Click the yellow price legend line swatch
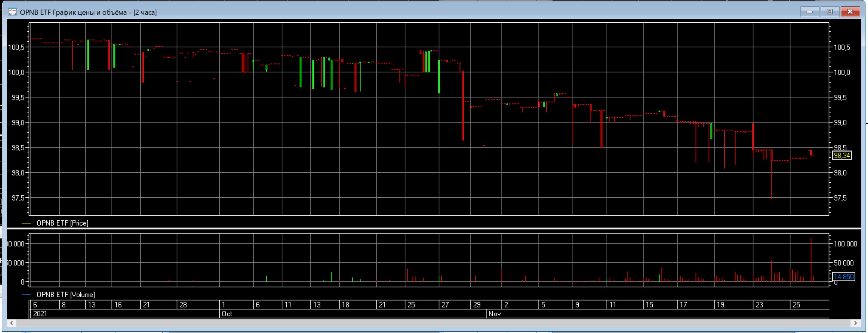Image resolution: width=868 pixels, height=333 pixels. [26, 223]
